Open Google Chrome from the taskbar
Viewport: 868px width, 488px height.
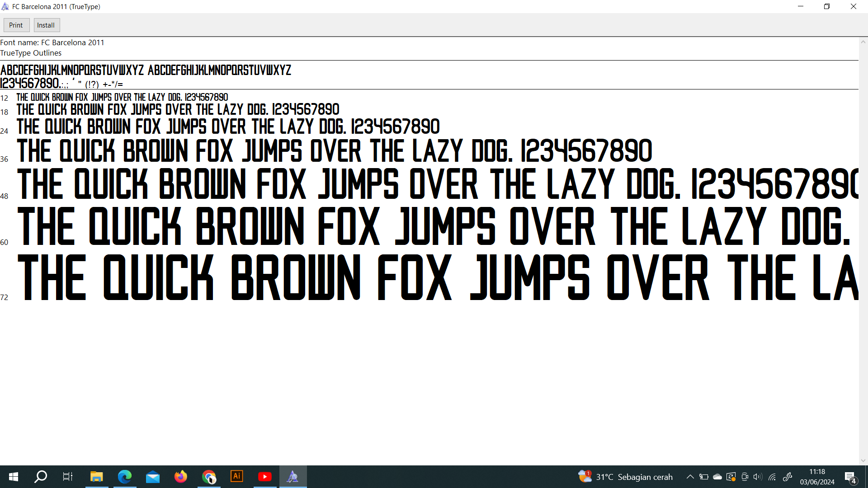[x=209, y=477]
